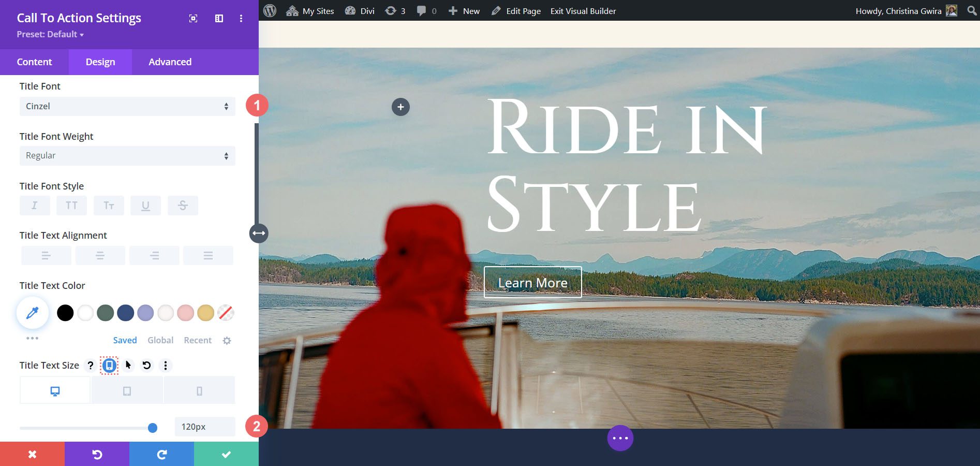This screenshot has width=980, height=466.
Task: Toggle italic style for the title font
Action: point(34,205)
